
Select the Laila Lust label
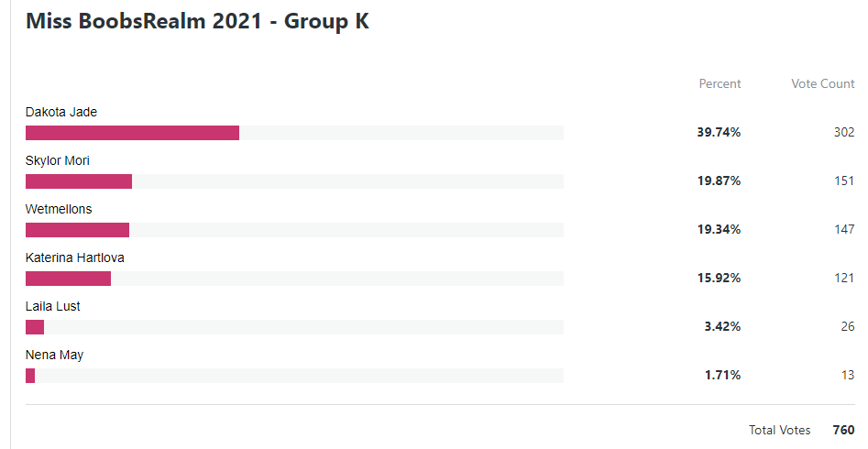pyautogui.click(x=53, y=306)
